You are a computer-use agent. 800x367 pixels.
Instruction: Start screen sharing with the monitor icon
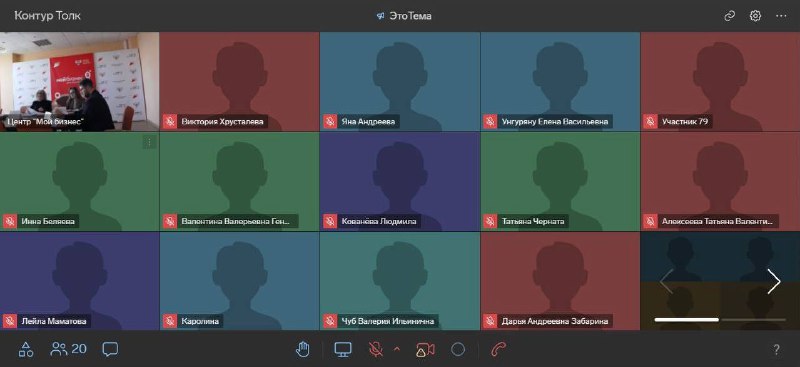pos(343,349)
